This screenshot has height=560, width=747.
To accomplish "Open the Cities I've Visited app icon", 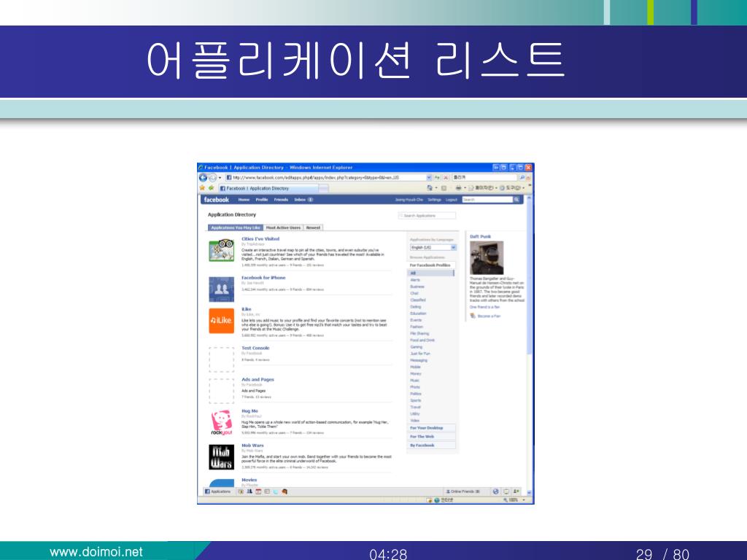I will (x=222, y=251).
